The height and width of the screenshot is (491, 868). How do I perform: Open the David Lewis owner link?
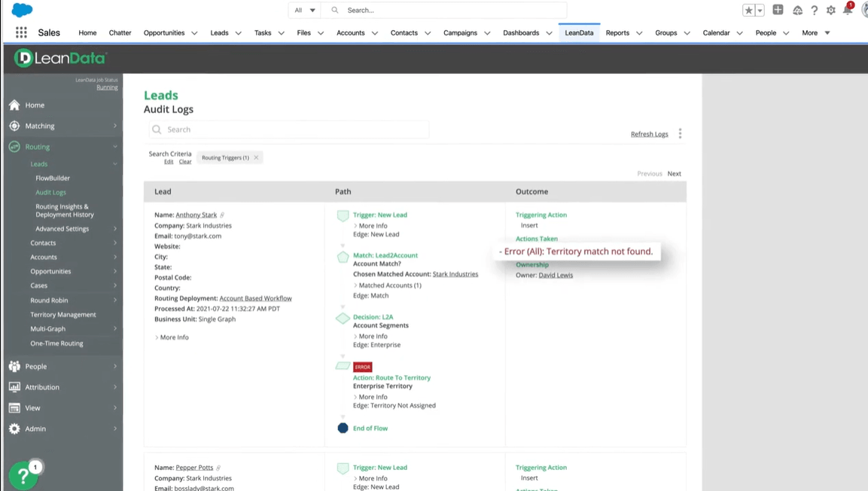pos(556,275)
